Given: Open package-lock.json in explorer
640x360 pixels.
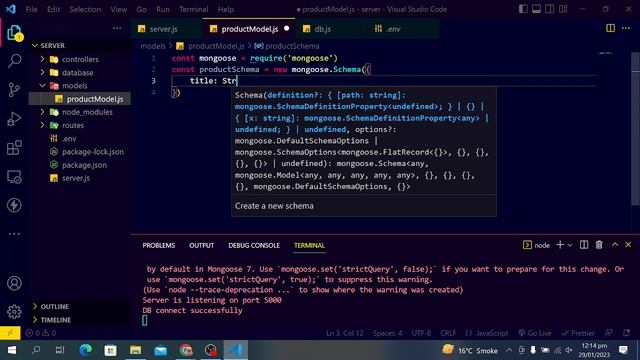Looking at the screenshot, I should tap(80, 151).
